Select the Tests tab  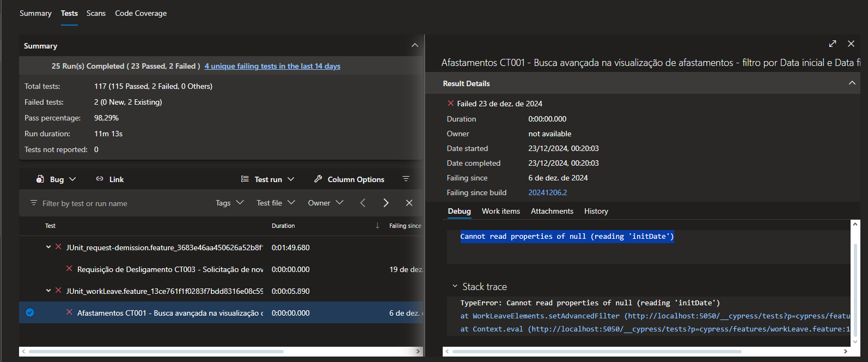[x=69, y=13]
